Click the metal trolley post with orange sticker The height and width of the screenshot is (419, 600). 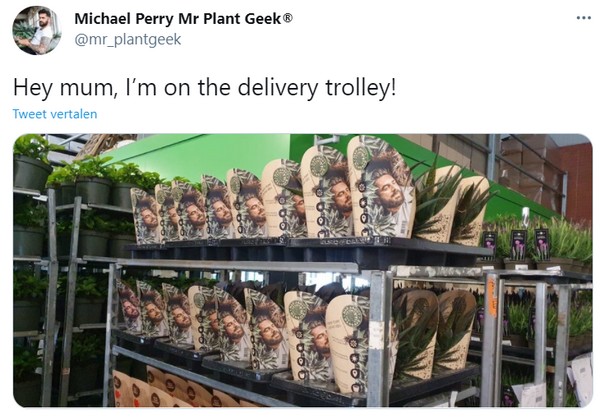[491, 339]
